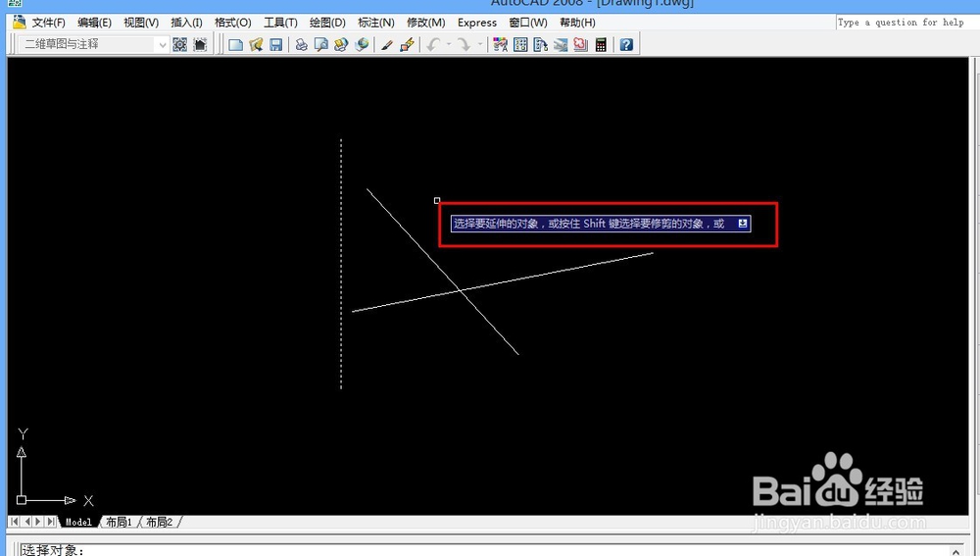Click the Plot printer icon
This screenshot has width=980, height=556.
click(301, 44)
